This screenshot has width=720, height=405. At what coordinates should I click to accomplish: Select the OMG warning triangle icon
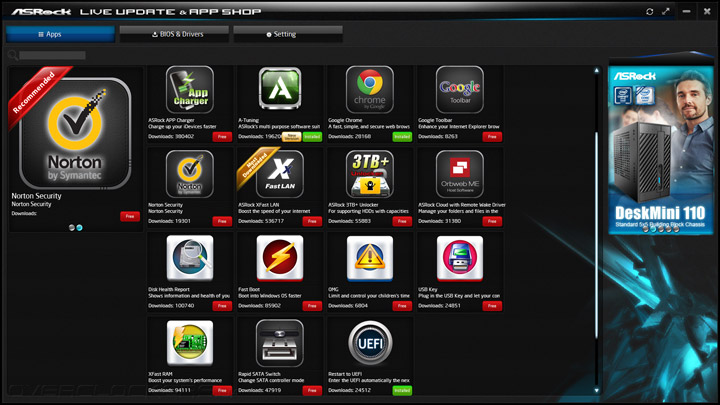[370, 258]
